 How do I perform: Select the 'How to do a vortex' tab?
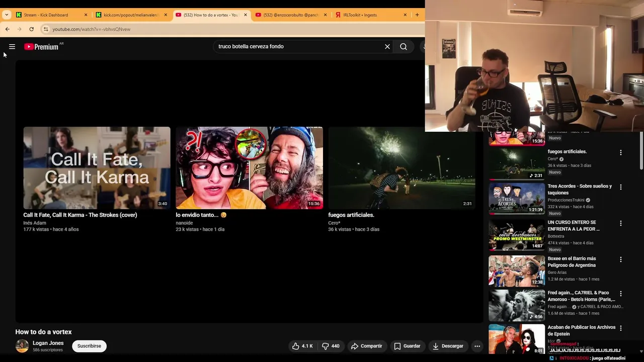click(x=210, y=15)
